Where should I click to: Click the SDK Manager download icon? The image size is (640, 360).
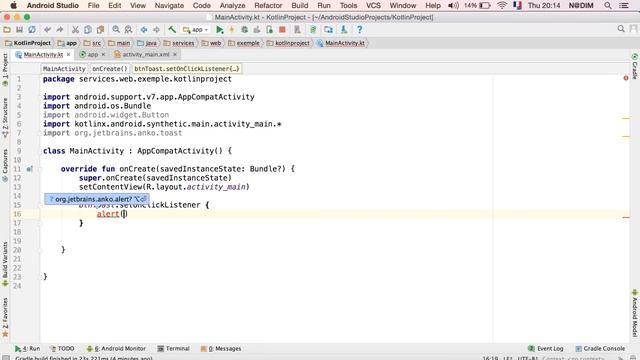click(x=344, y=29)
